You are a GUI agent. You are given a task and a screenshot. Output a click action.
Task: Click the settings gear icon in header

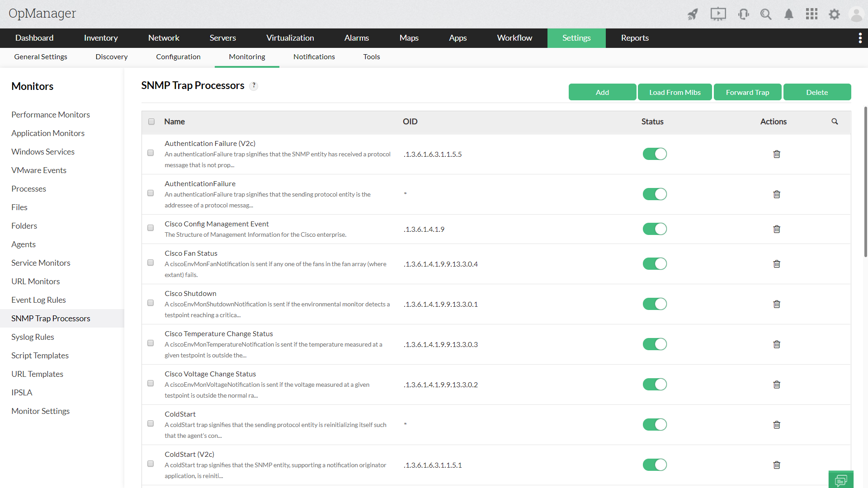tap(834, 14)
